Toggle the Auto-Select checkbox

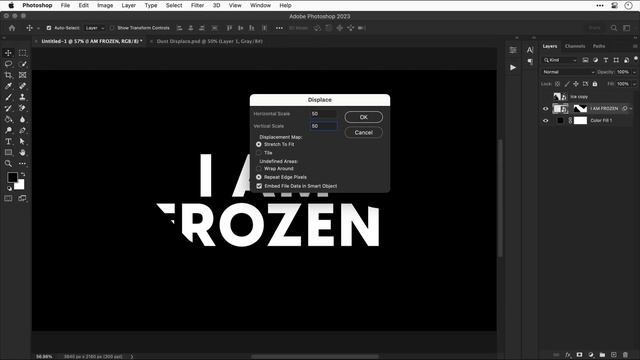pos(49,28)
